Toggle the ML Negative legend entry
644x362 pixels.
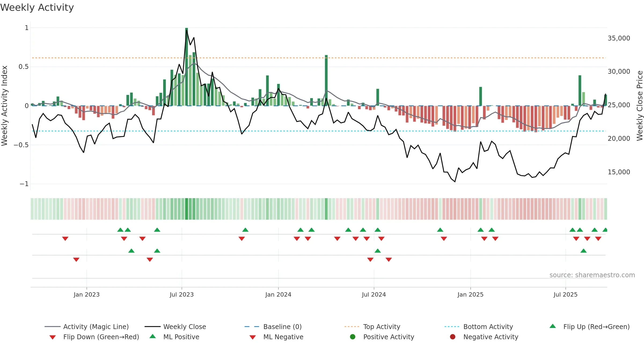(276, 337)
